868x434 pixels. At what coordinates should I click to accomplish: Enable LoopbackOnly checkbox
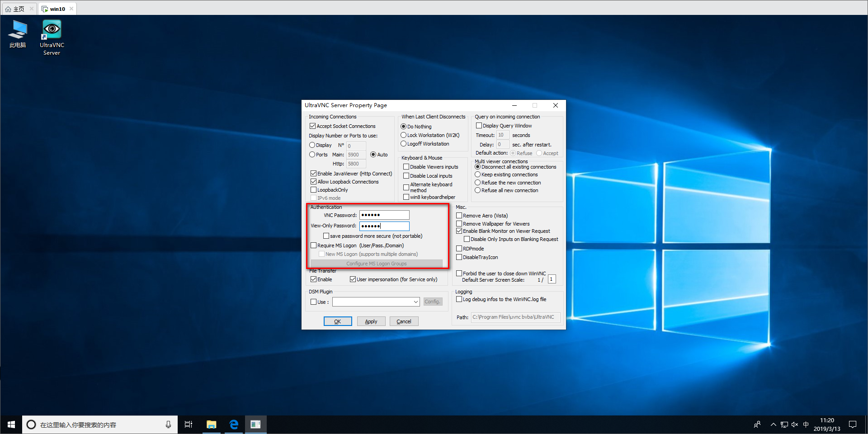pyautogui.click(x=313, y=190)
